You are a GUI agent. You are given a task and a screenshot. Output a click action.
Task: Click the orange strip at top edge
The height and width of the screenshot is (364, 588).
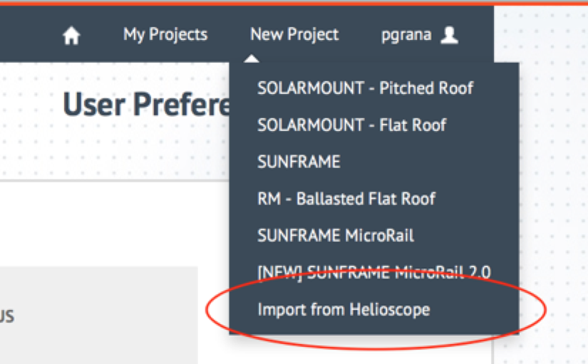(285, 2)
